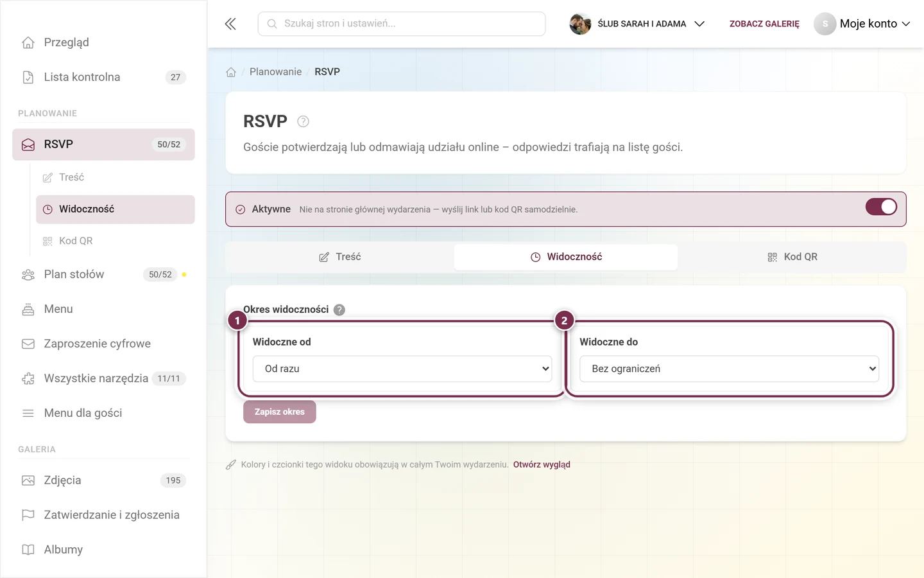The image size is (924, 578).
Task: Switch to the Widoczność tab
Action: (566, 257)
